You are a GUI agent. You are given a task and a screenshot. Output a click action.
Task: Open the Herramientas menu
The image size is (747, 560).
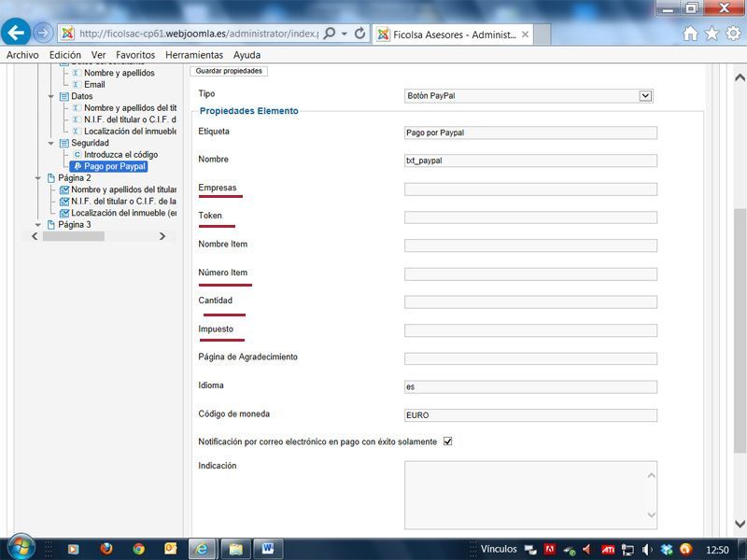pyautogui.click(x=194, y=55)
